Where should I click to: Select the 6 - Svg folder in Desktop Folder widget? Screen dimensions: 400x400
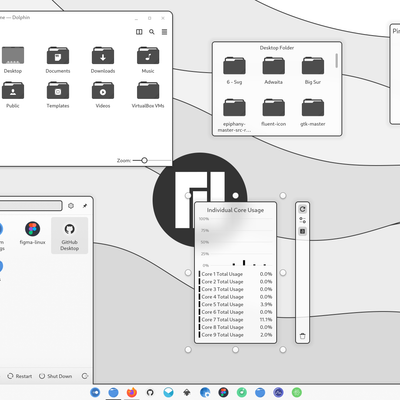234,71
